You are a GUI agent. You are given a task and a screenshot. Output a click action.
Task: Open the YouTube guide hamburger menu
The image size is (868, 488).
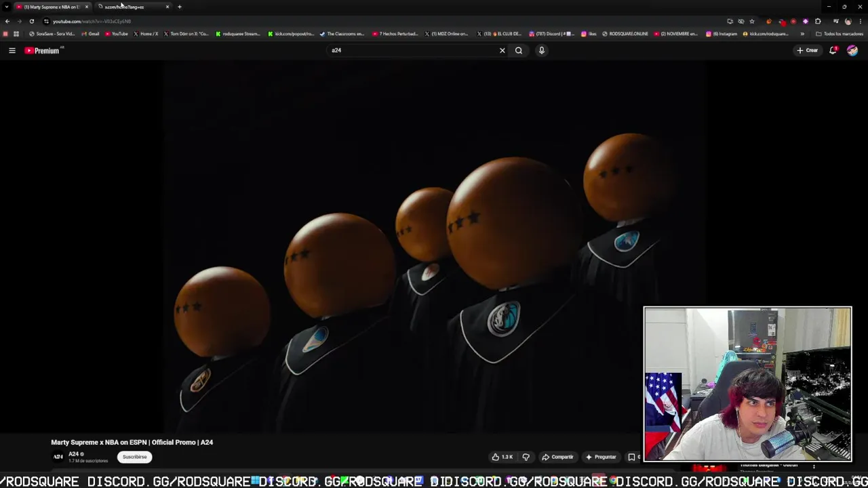[x=12, y=50]
